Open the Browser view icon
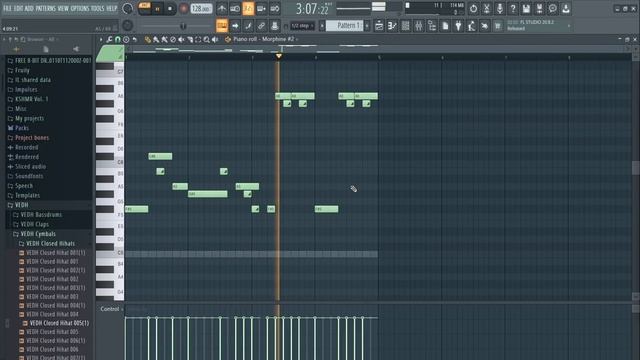The width and height of the screenshot is (640, 360). click(x=432, y=26)
